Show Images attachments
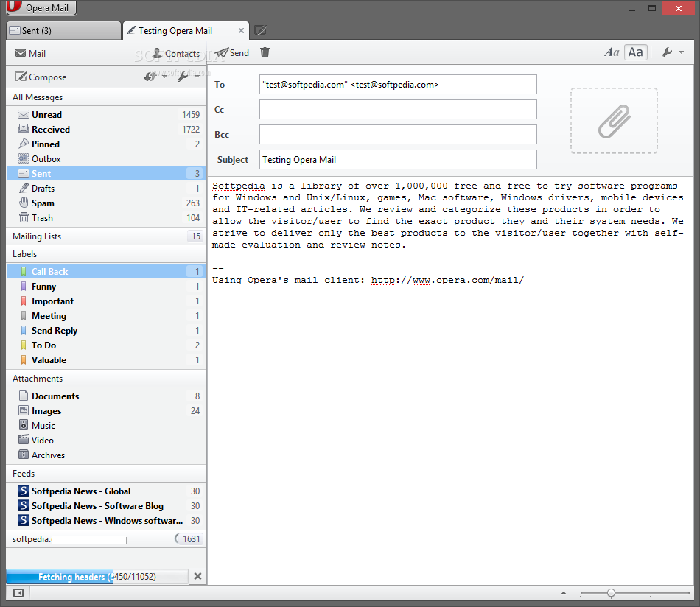This screenshot has width=700, height=607. 106,410
